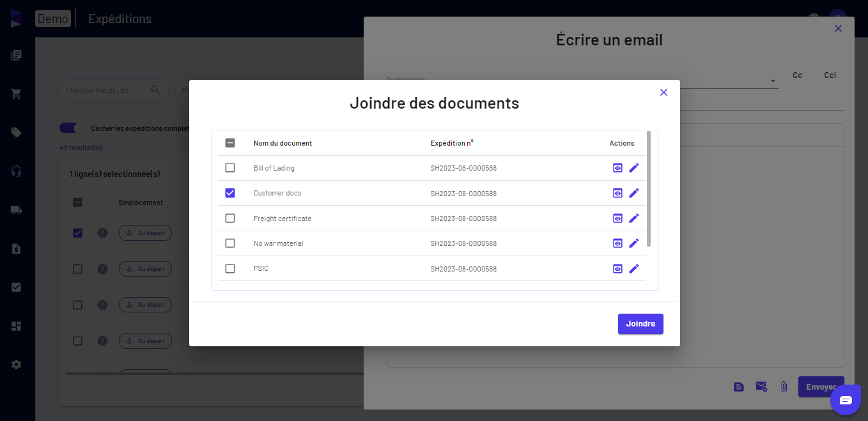Click the Freight certificate document name
868x421 pixels.
pyautogui.click(x=283, y=218)
